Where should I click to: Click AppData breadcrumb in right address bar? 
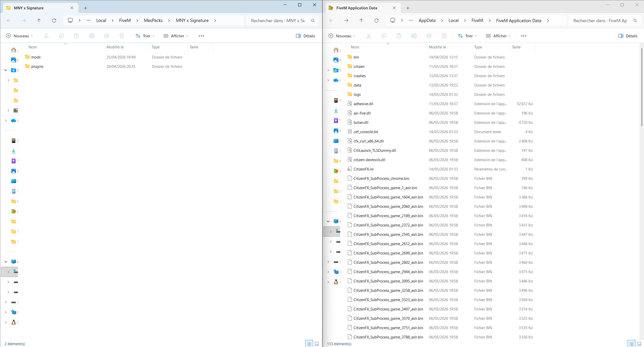[427, 20]
